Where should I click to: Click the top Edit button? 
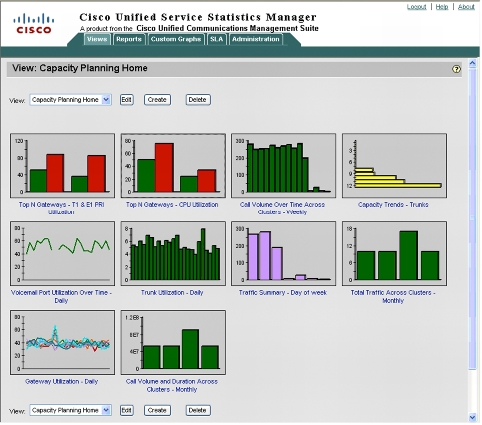coord(126,100)
